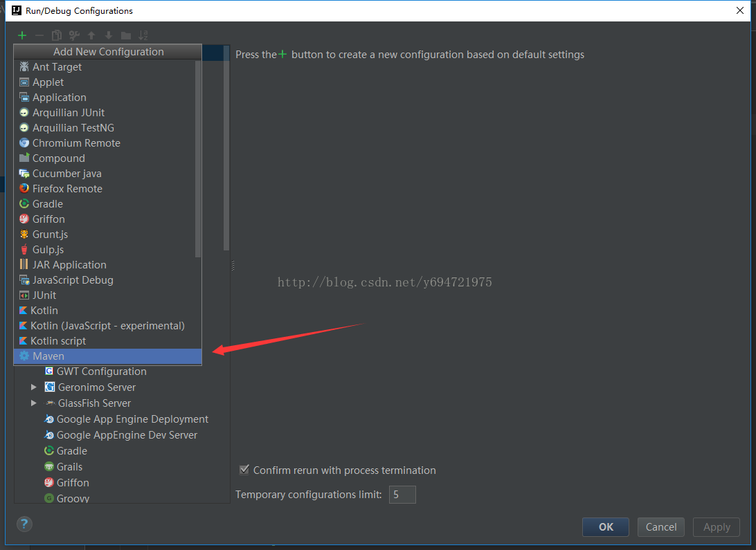
Task: Click the JAR Application icon
Action: point(24,264)
